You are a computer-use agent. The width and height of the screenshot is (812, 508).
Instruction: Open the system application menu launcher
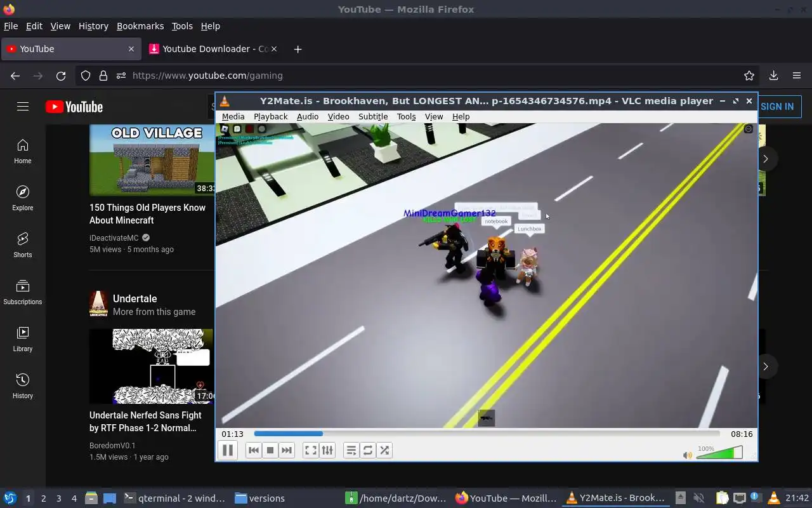coord(10,498)
